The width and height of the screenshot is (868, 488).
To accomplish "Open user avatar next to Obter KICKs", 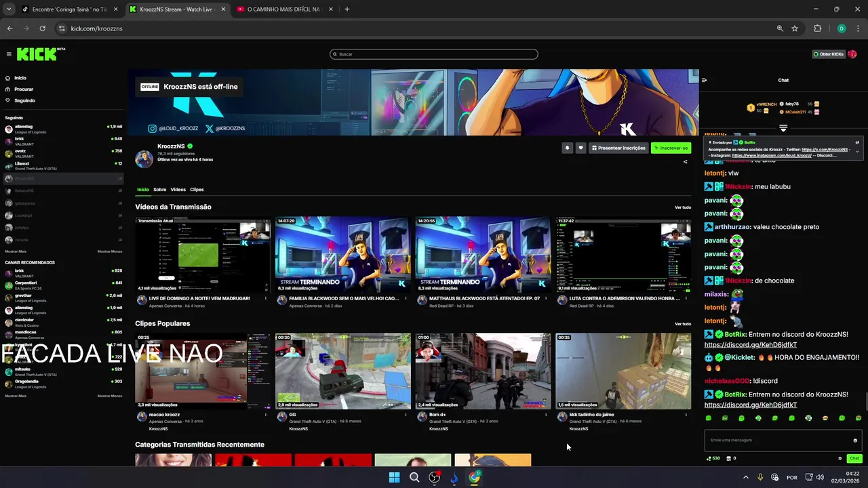I will [853, 54].
